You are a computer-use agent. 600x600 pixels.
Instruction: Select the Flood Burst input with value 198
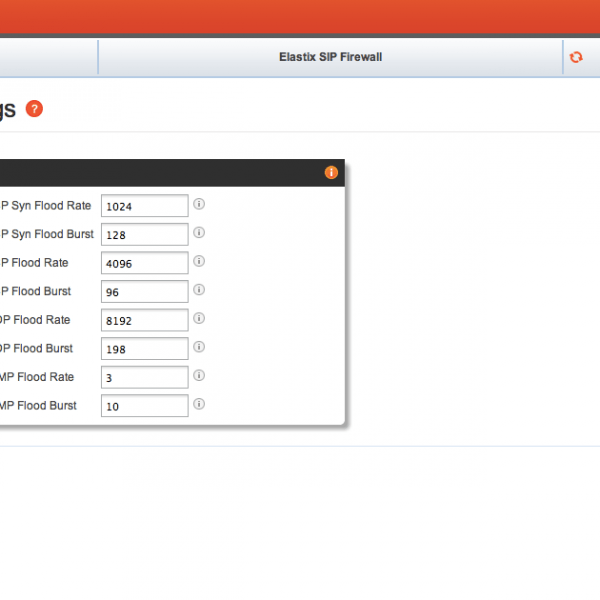[x=145, y=349]
